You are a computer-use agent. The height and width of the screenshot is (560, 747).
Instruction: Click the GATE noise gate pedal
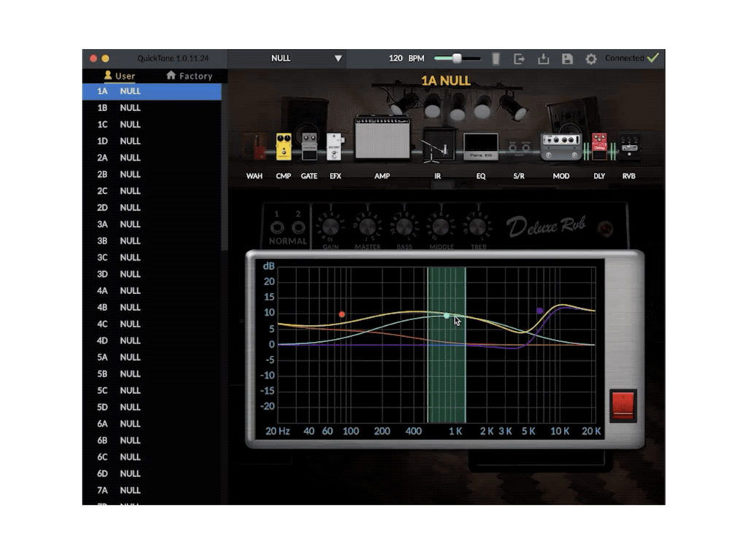(309, 147)
